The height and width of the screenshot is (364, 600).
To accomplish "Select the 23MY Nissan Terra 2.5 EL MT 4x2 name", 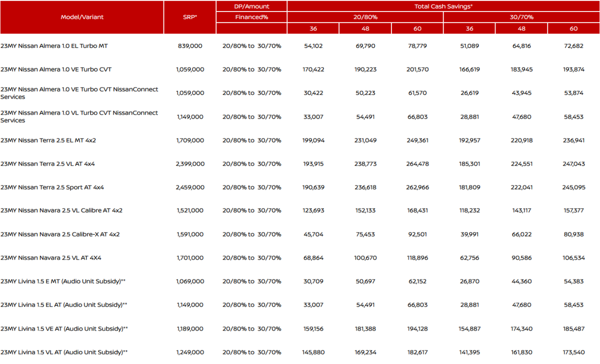I will pos(48,140).
